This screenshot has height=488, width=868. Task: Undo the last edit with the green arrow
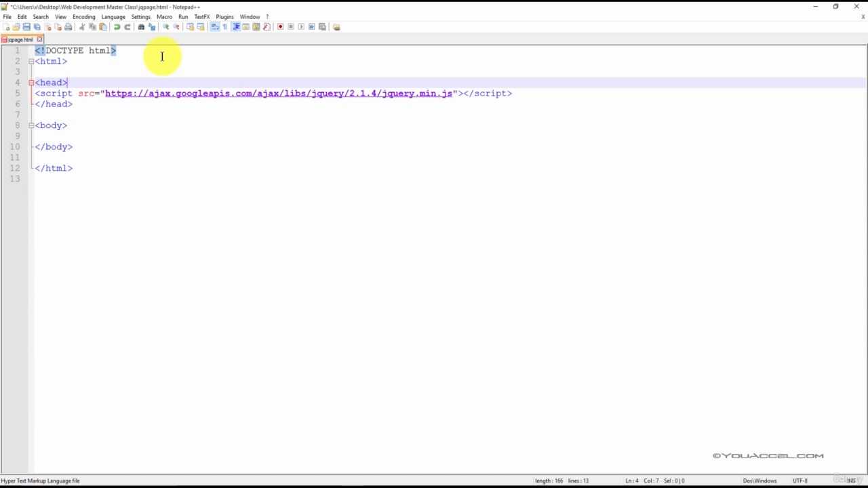(x=117, y=27)
